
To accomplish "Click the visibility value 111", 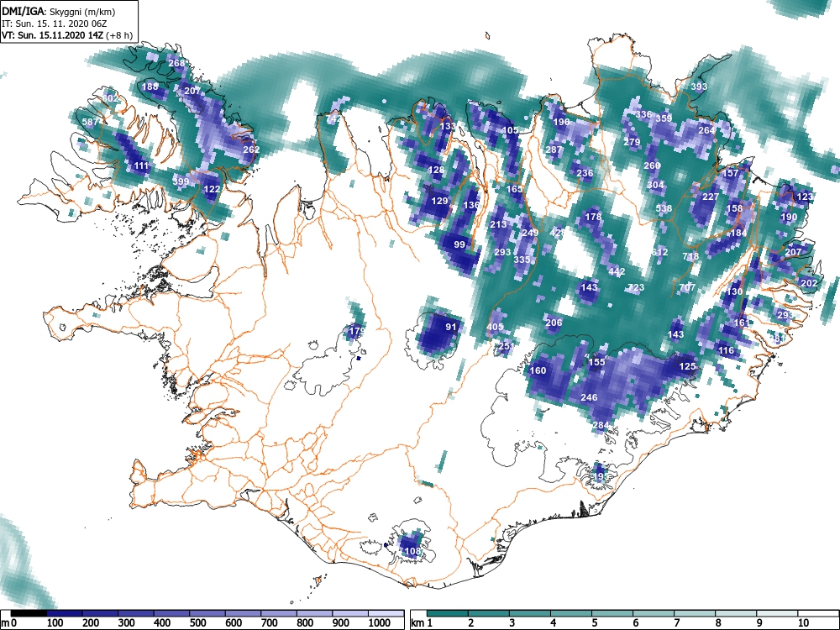I will click(141, 165).
